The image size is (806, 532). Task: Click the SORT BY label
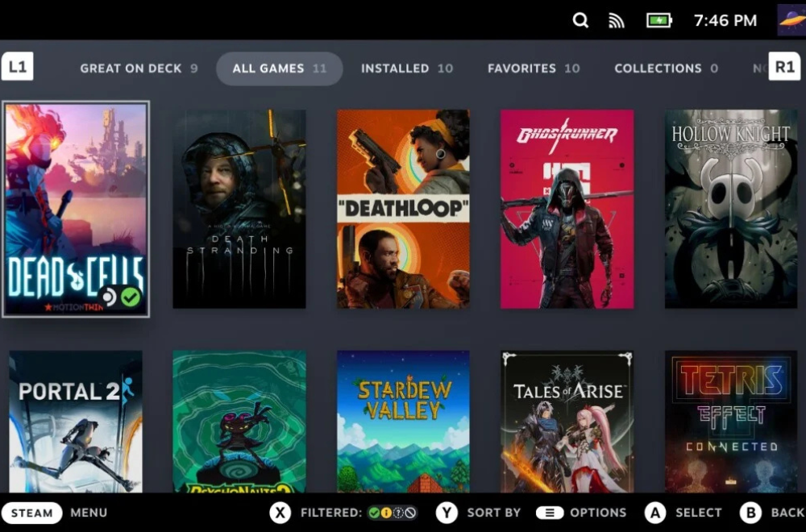tap(494, 513)
